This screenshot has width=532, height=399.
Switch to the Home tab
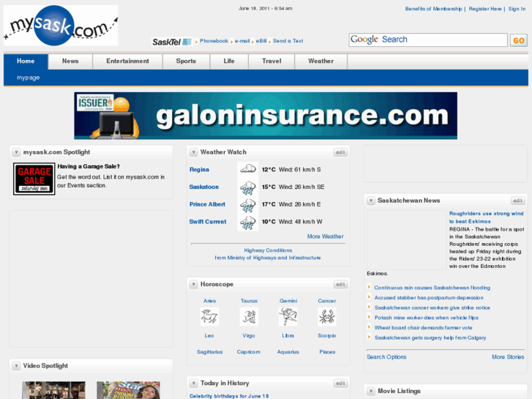click(26, 61)
